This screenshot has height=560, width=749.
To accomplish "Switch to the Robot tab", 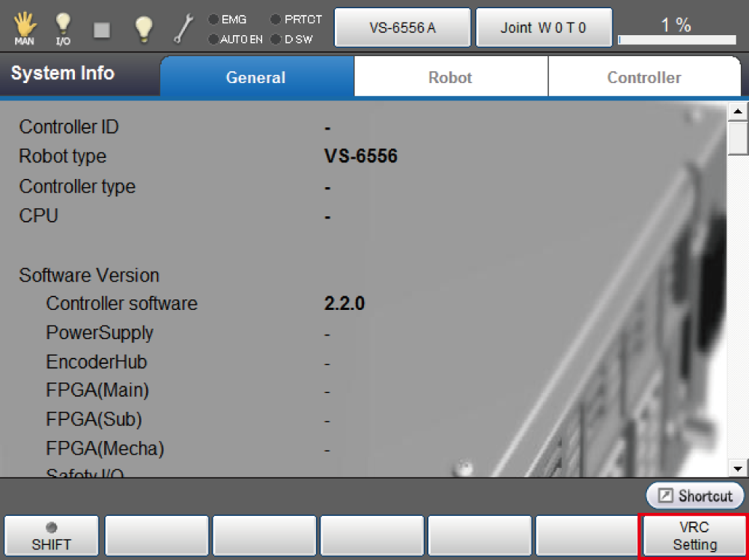I will 450,77.
